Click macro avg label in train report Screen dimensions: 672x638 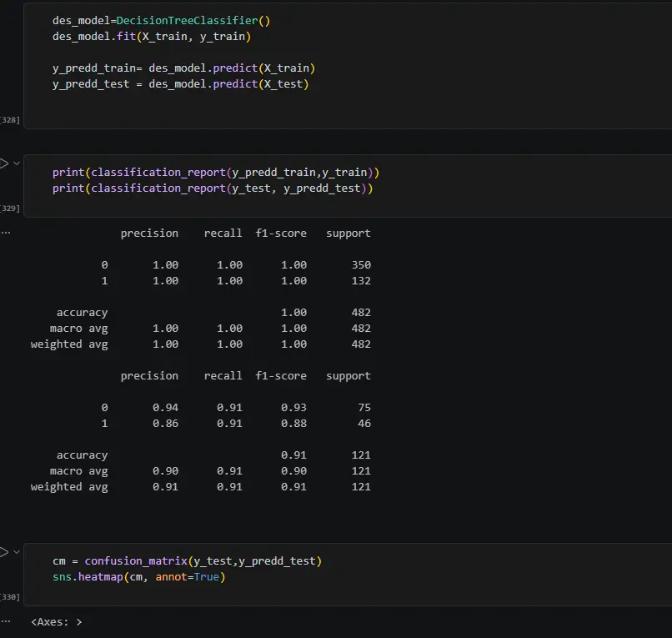(79, 329)
